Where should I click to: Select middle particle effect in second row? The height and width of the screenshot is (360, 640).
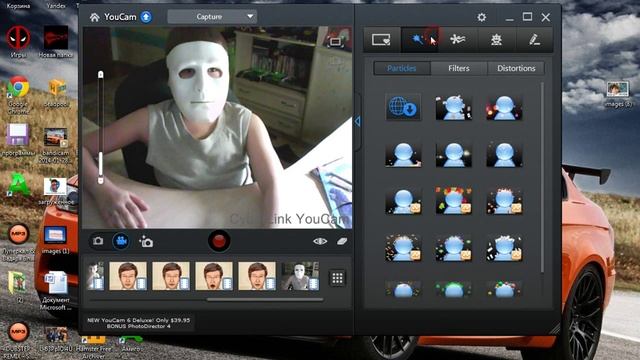[453, 155]
